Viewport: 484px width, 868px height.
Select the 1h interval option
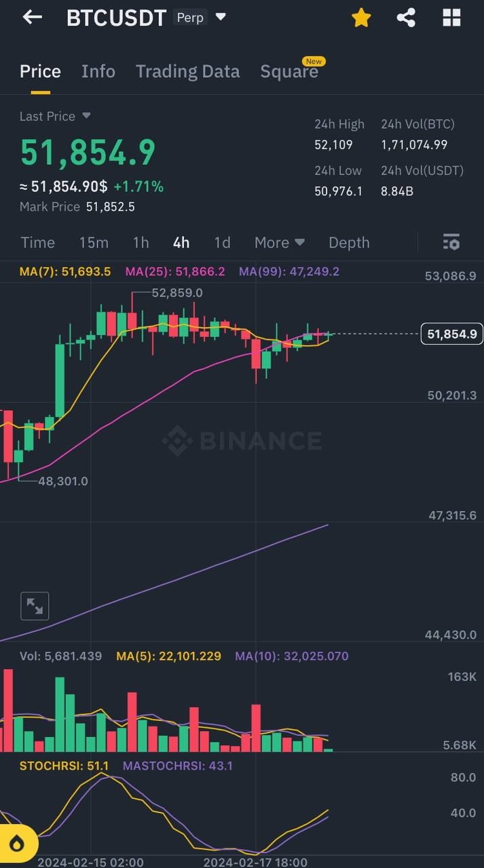pyautogui.click(x=141, y=242)
